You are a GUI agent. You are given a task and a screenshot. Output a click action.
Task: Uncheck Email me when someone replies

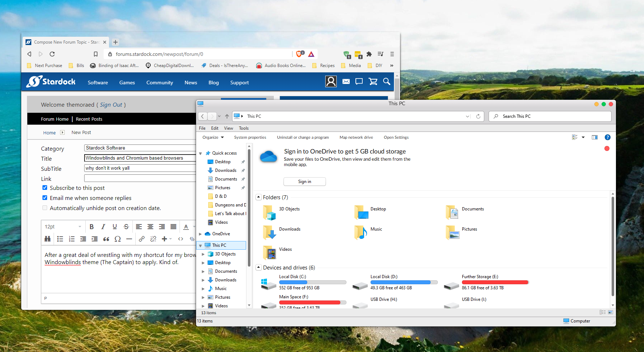pos(45,198)
